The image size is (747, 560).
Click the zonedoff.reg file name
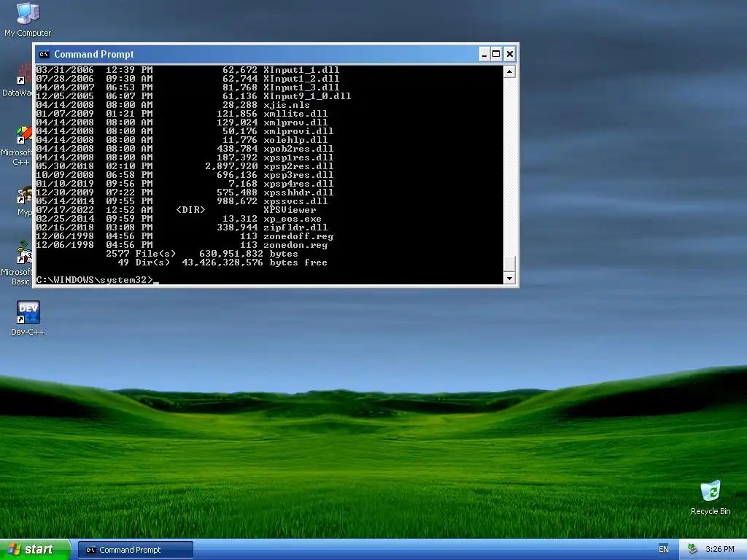pyautogui.click(x=298, y=236)
